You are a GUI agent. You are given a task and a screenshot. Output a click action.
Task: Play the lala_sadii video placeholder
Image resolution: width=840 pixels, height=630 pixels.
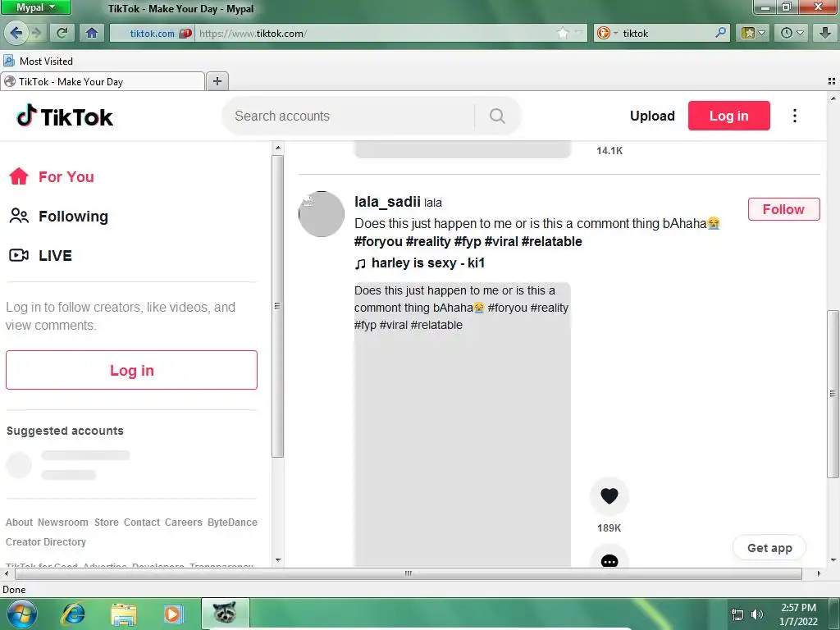pos(463,424)
